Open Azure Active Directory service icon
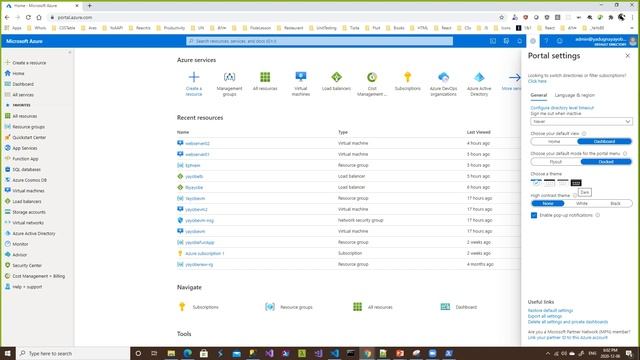The image size is (640, 360). pos(479,77)
